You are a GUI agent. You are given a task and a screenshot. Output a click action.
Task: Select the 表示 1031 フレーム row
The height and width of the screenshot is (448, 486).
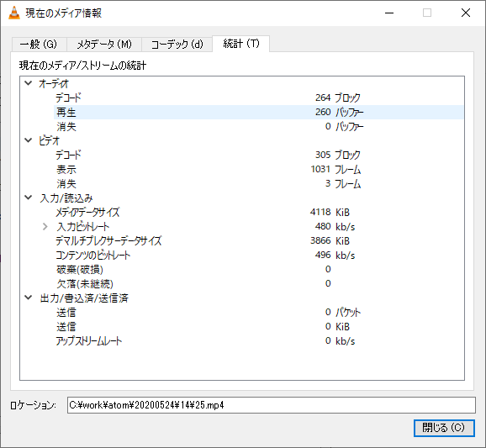point(259,169)
